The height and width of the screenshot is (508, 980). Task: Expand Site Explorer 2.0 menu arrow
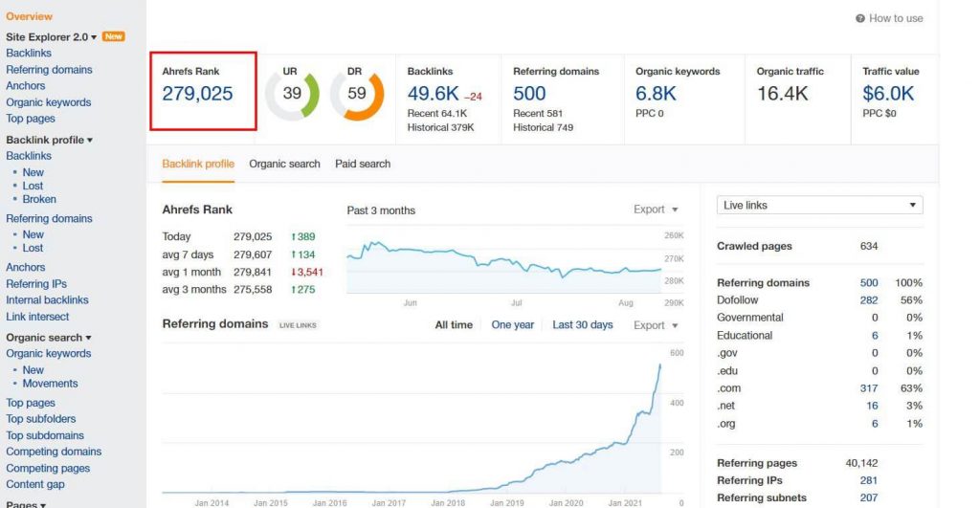pos(94,37)
